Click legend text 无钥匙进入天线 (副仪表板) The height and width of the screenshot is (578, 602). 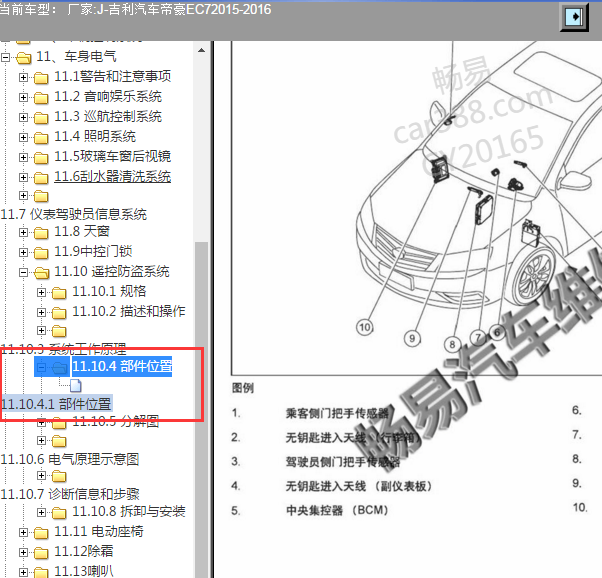(x=359, y=486)
